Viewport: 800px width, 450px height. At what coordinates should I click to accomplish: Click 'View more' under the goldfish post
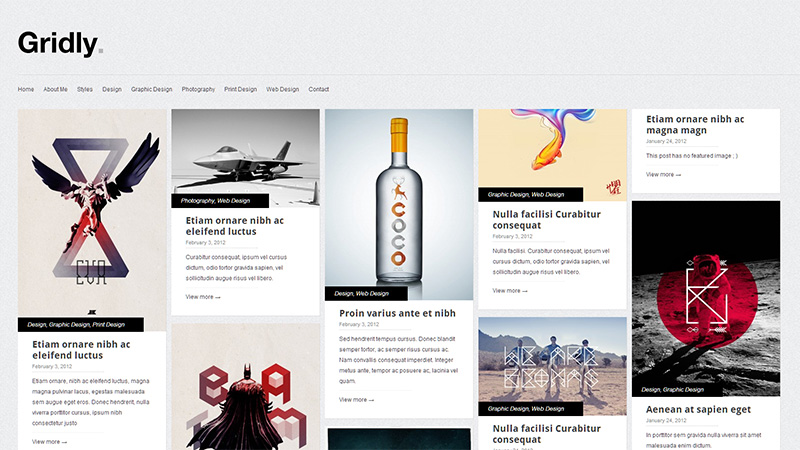pyautogui.click(x=510, y=291)
